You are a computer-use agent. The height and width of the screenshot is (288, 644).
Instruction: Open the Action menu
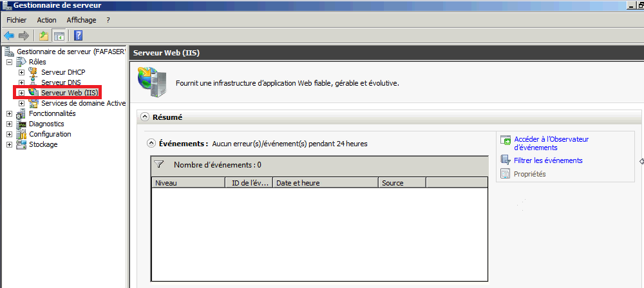coord(46,20)
